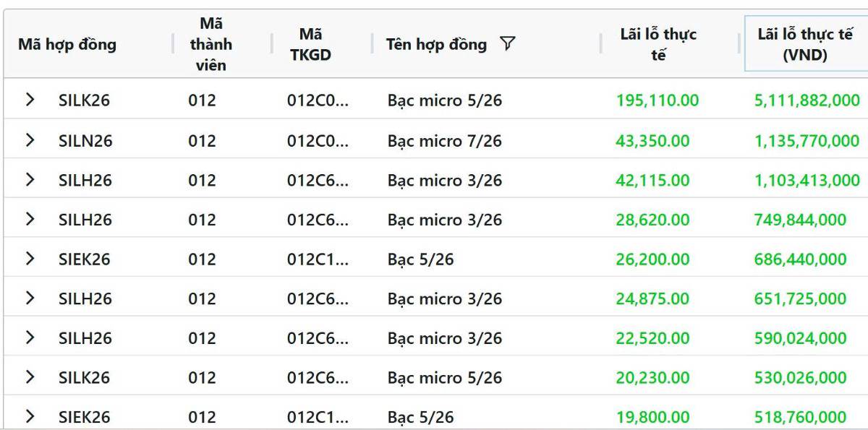Expand the last SIEK26 row at the bottom
The image size is (868, 430).
coord(30,416)
